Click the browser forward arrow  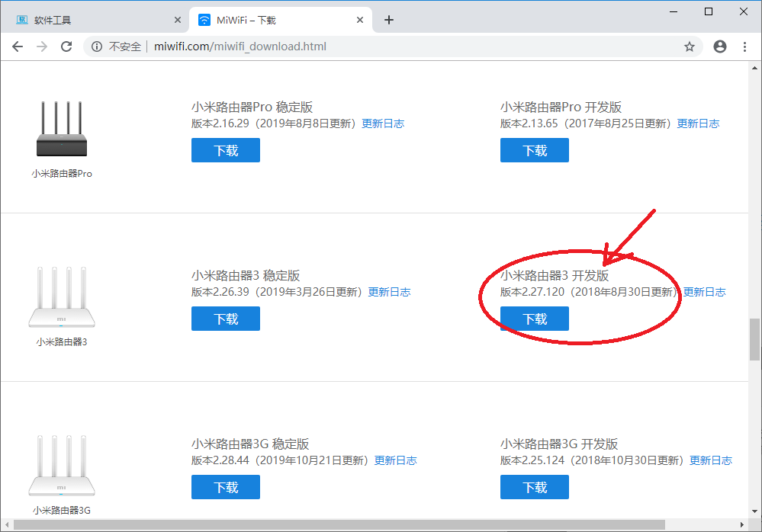pos(42,46)
